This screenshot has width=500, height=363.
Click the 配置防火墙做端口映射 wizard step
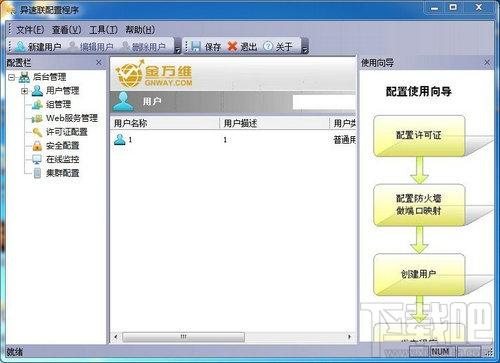click(x=419, y=205)
